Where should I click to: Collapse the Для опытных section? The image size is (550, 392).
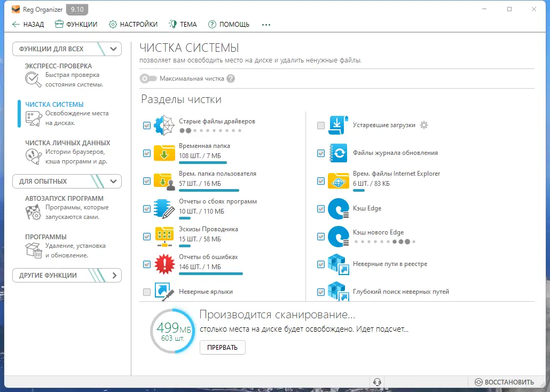(x=67, y=182)
